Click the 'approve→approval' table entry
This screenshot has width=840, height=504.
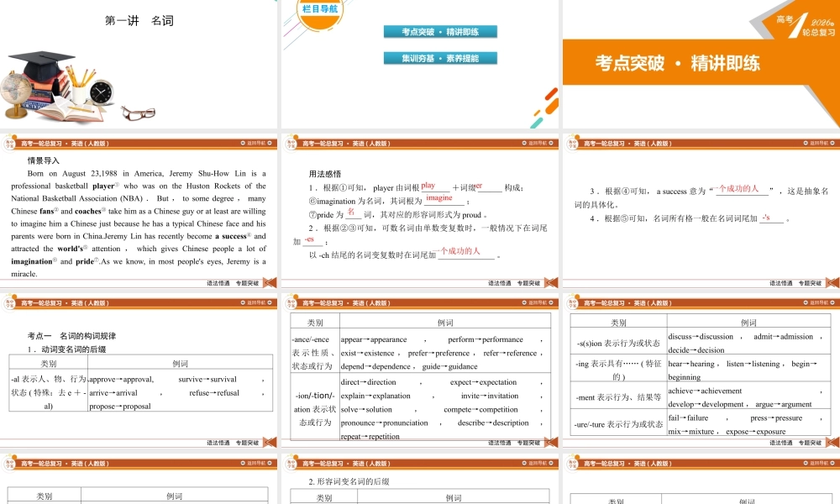click(121, 379)
